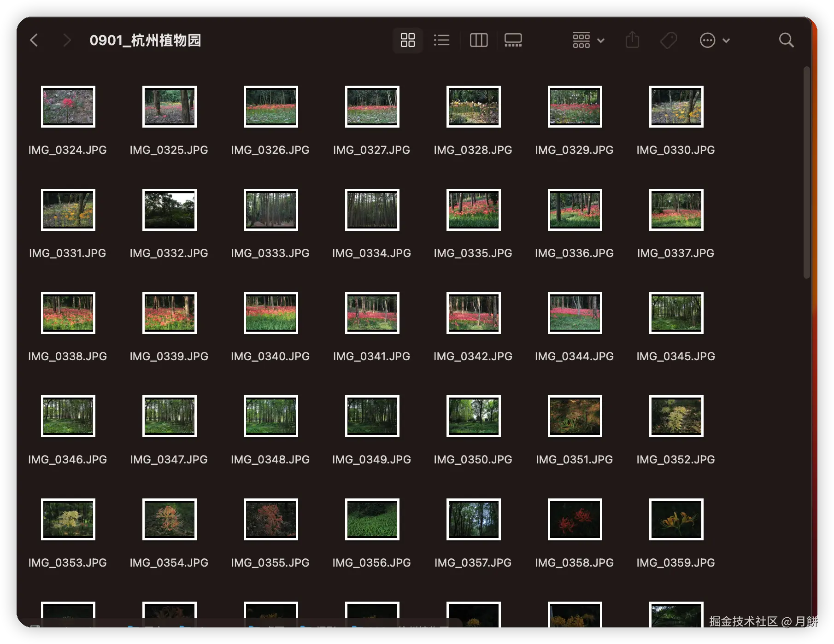Select the IMG_0356.JPG thumbnail
This screenshot has width=834, height=644.
pyautogui.click(x=372, y=519)
